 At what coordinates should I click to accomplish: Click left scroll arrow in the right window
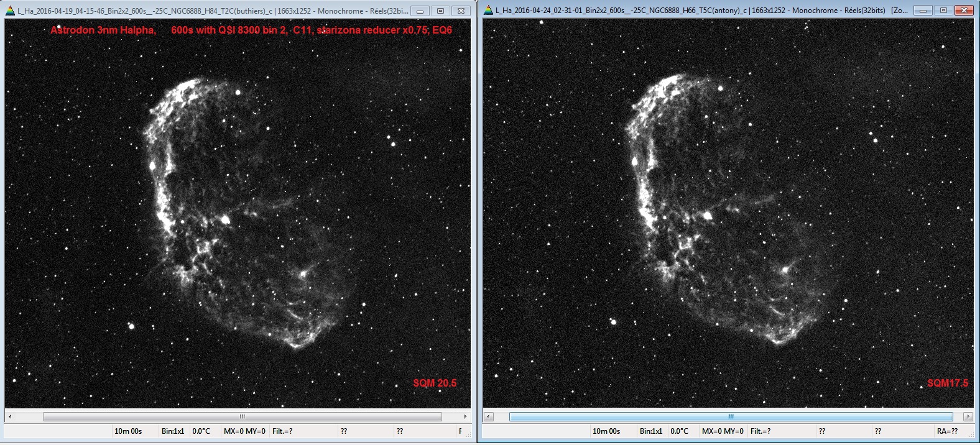tap(488, 416)
